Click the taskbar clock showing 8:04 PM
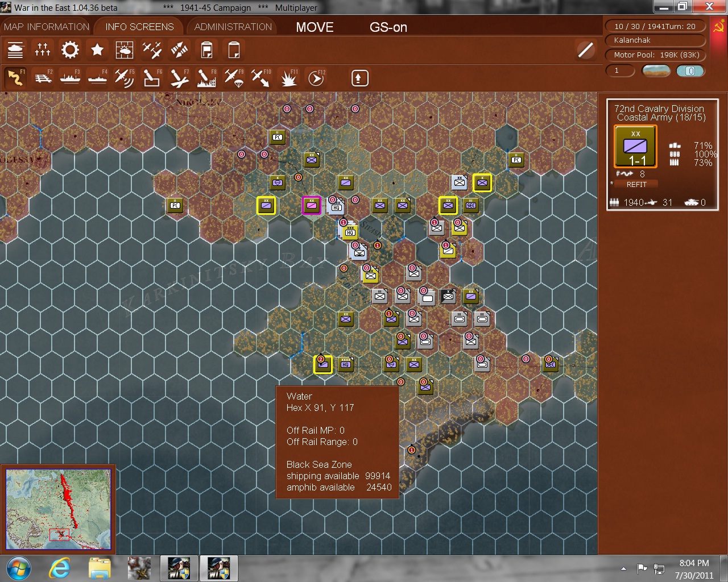The image size is (728, 582). click(x=694, y=569)
